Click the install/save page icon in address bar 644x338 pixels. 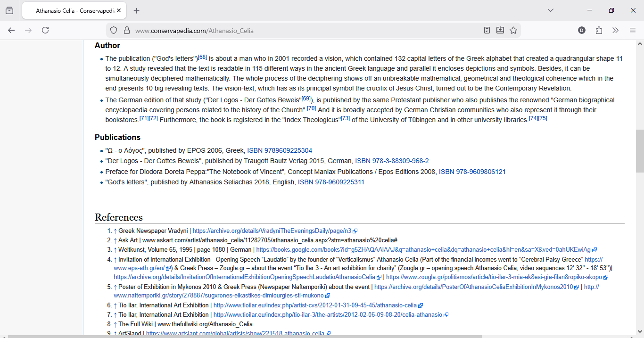point(500,30)
